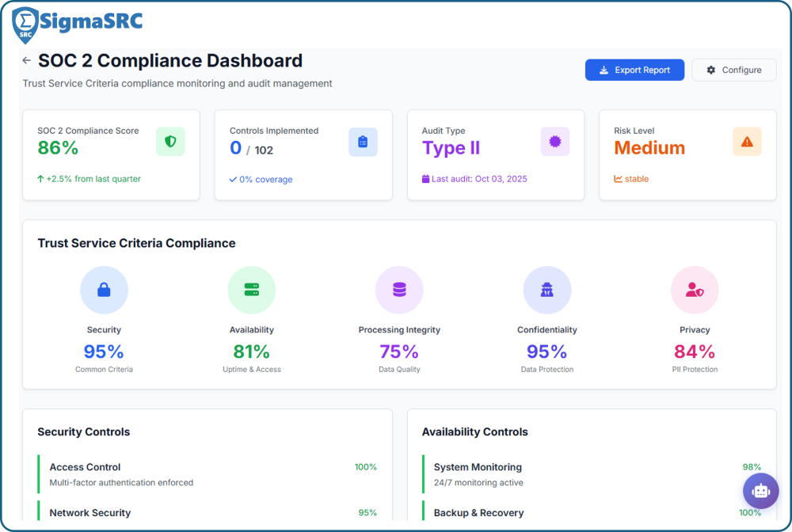
Task: Click the Availability server icon
Action: point(252,290)
